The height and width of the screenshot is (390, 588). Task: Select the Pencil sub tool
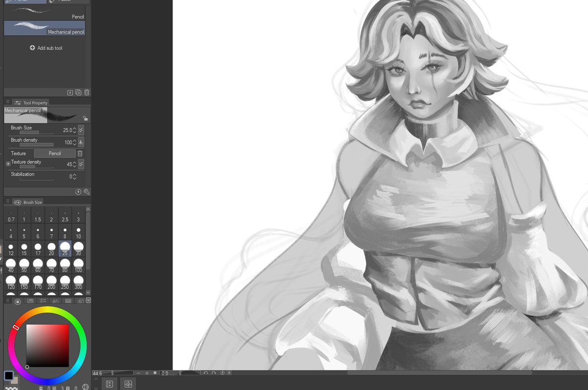pos(45,13)
